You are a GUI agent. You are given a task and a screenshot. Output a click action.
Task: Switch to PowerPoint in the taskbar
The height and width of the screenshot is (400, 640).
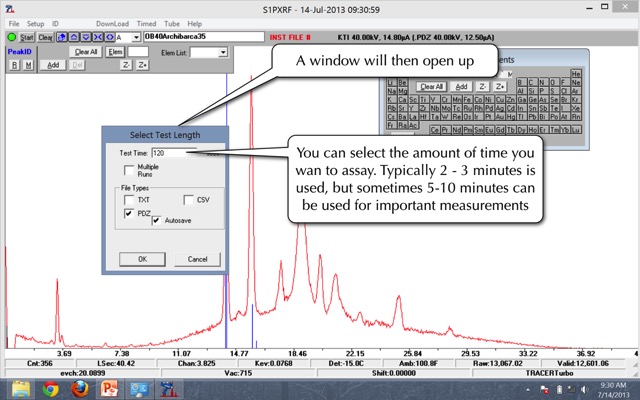coord(109,388)
